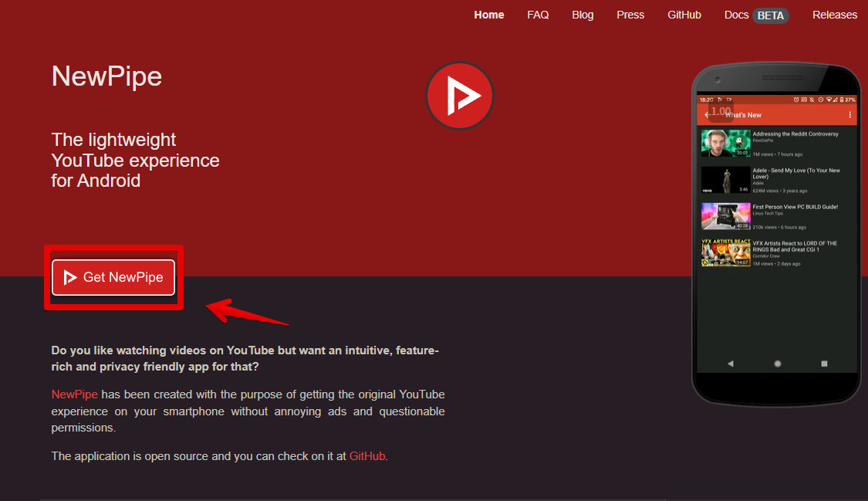Follow the red NewPipe link in paragraph
The width and height of the screenshot is (868, 501).
coord(74,394)
